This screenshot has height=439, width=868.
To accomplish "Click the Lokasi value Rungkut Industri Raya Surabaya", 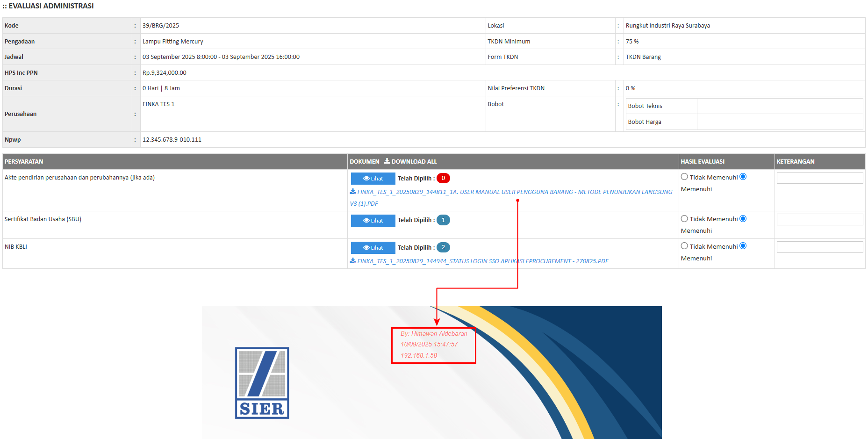I will [668, 26].
